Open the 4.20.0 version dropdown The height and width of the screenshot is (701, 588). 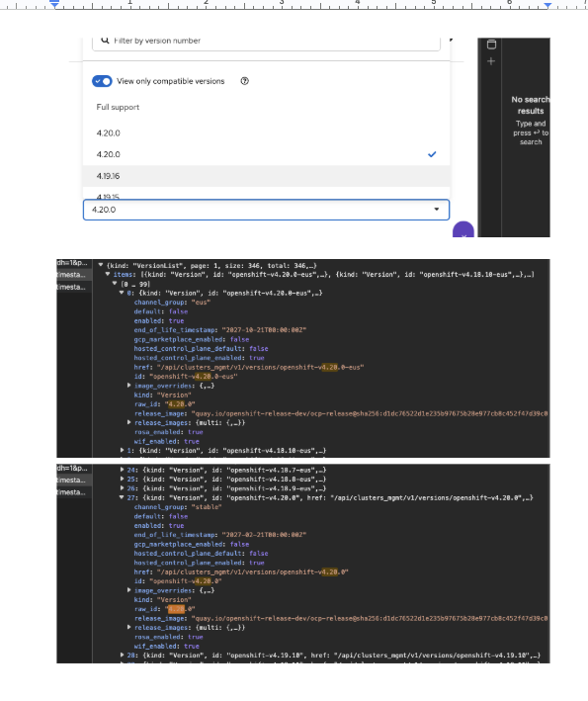pyautogui.click(x=266, y=210)
